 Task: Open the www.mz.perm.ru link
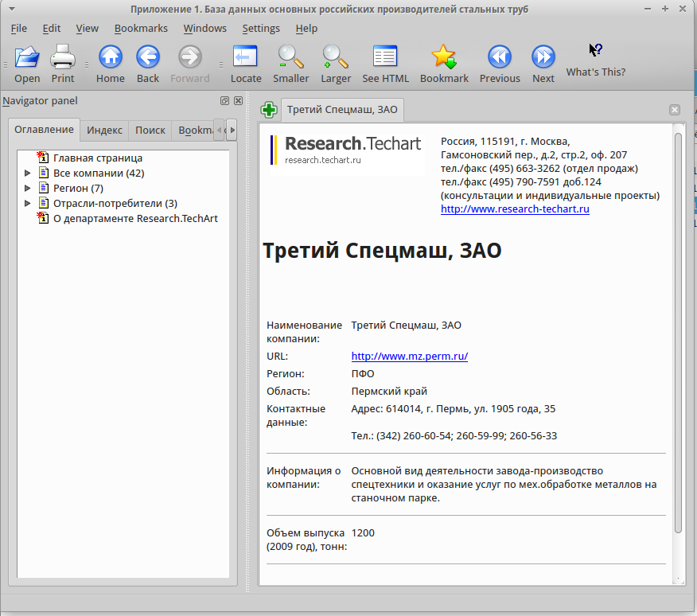coord(410,356)
